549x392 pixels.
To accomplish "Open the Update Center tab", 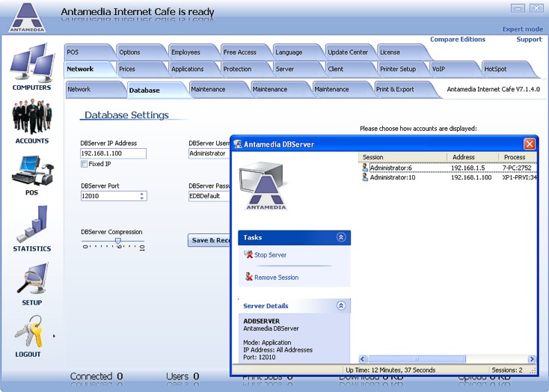I will (x=350, y=52).
